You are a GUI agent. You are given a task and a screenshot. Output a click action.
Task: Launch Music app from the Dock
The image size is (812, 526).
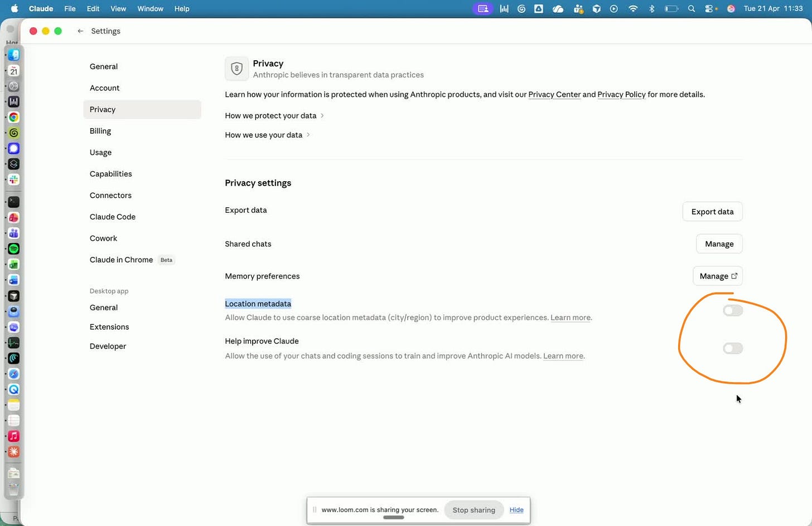coord(14,436)
